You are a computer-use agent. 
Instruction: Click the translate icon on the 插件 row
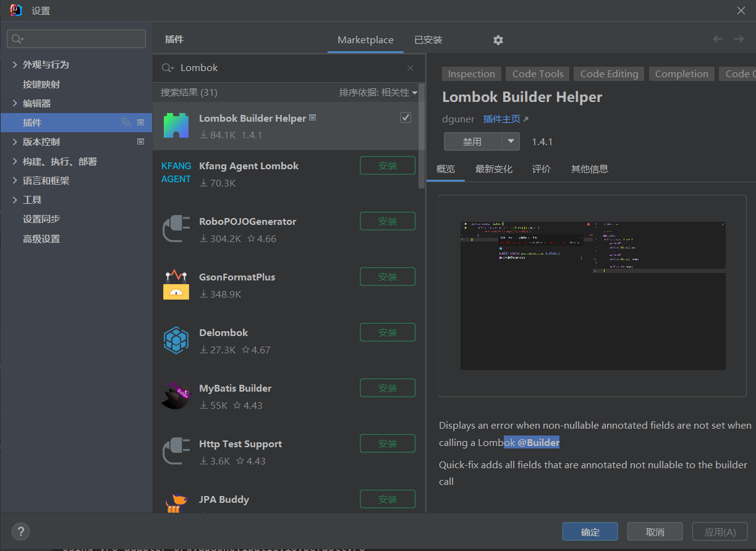click(126, 122)
